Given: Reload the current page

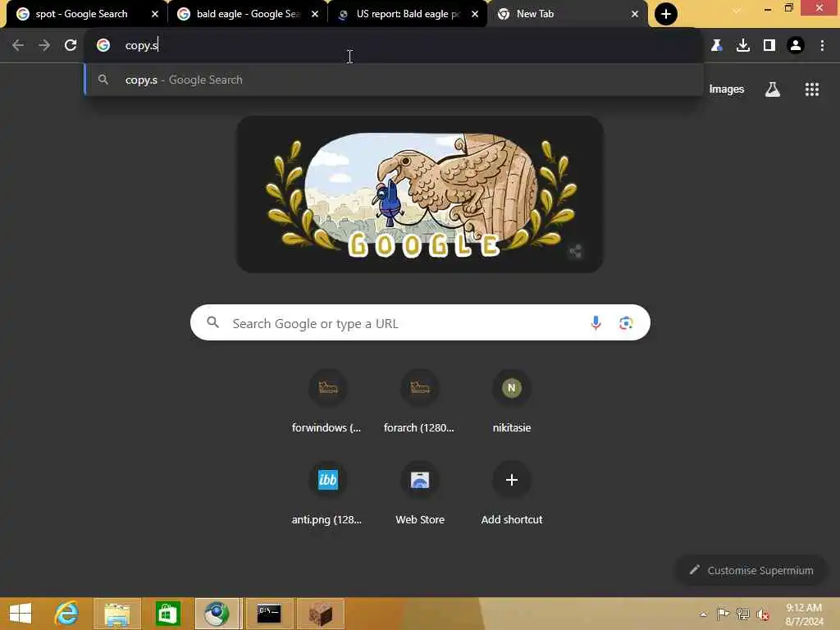Looking at the screenshot, I should pyautogui.click(x=71, y=45).
